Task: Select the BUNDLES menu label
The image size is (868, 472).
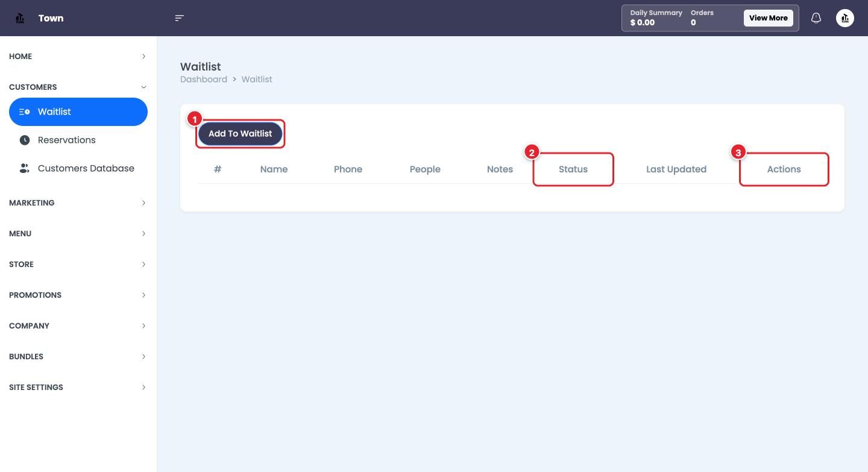Action: [26, 356]
